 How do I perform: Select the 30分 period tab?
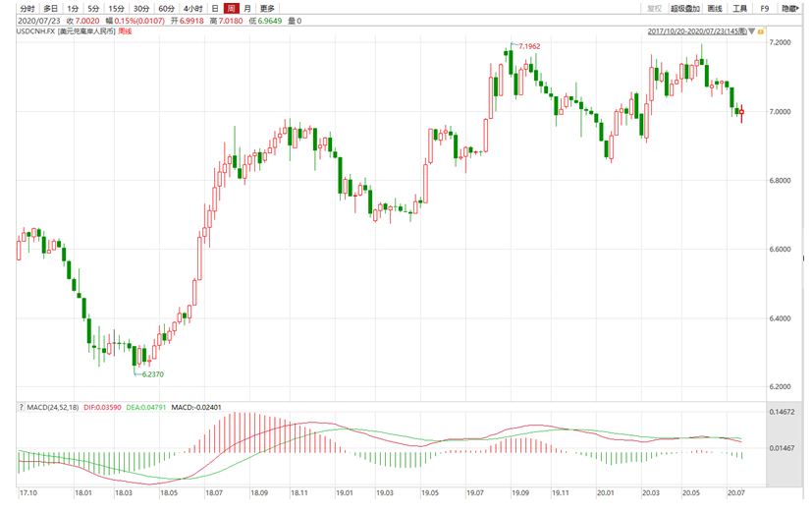[141, 8]
